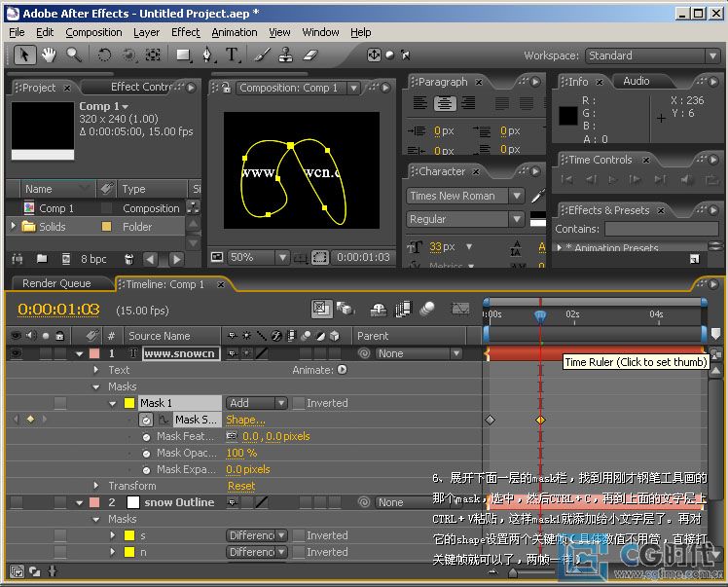Toggle Mask Expansion stopwatch
Viewport: 728px width, 587px height.
coord(146,470)
